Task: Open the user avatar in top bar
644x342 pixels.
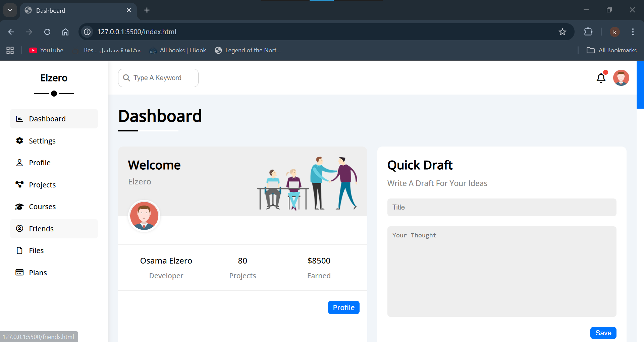Action: 621,78
